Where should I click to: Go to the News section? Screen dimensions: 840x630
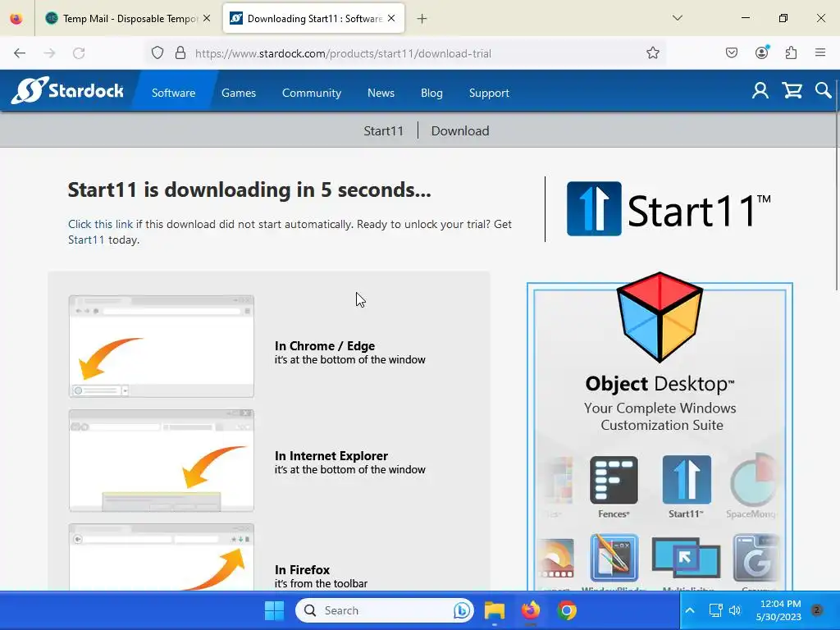click(381, 93)
